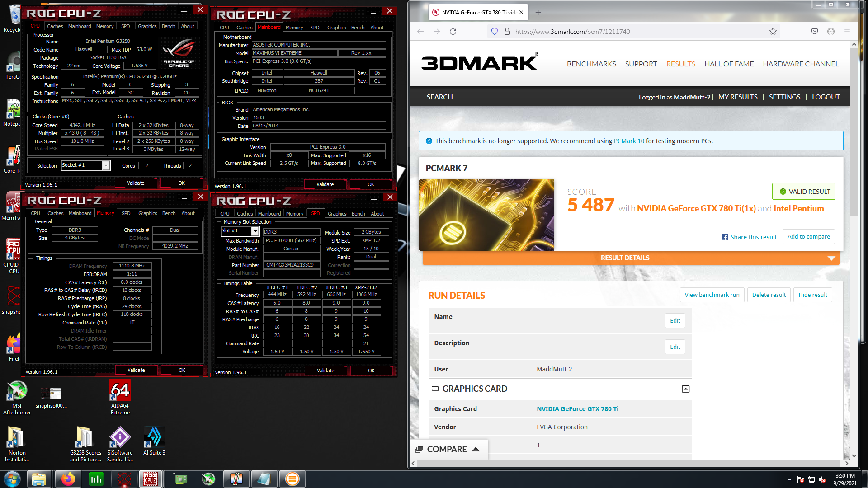Image resolution: width=868 pixels, height=488 pixels.
Task: Edit the Description field of run details
Action: coord(675,347)
